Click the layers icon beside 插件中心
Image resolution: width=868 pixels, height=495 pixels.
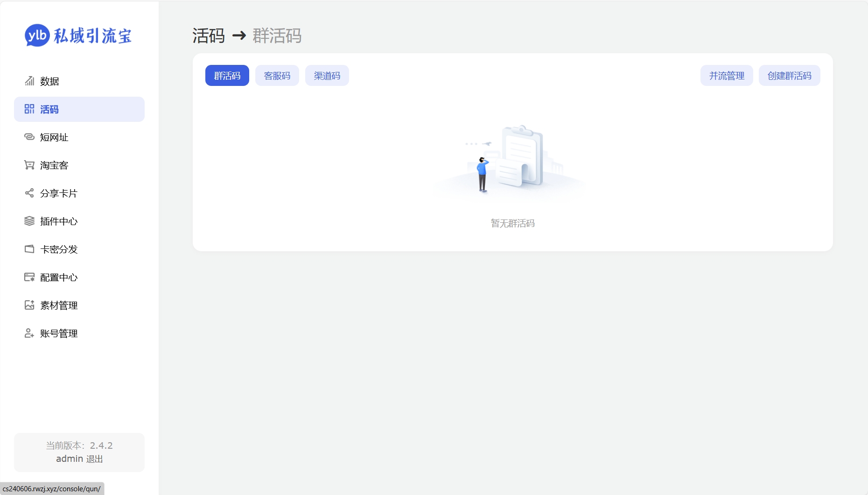pos(29,221)
